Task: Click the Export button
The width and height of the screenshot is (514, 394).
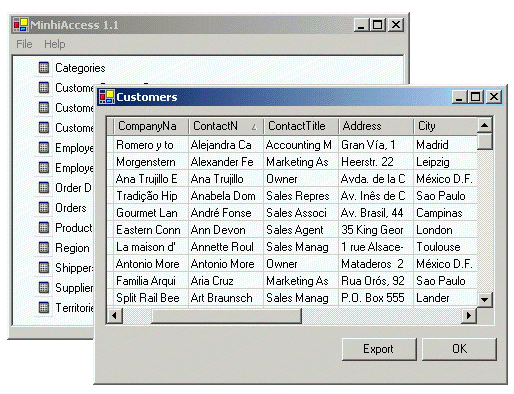Action: click(x=379, y=349)
